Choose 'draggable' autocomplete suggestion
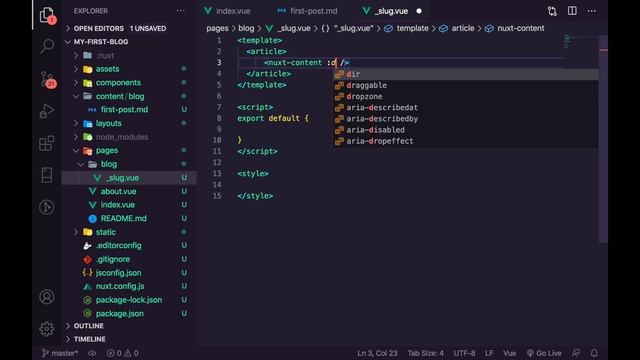 [466, 85]
